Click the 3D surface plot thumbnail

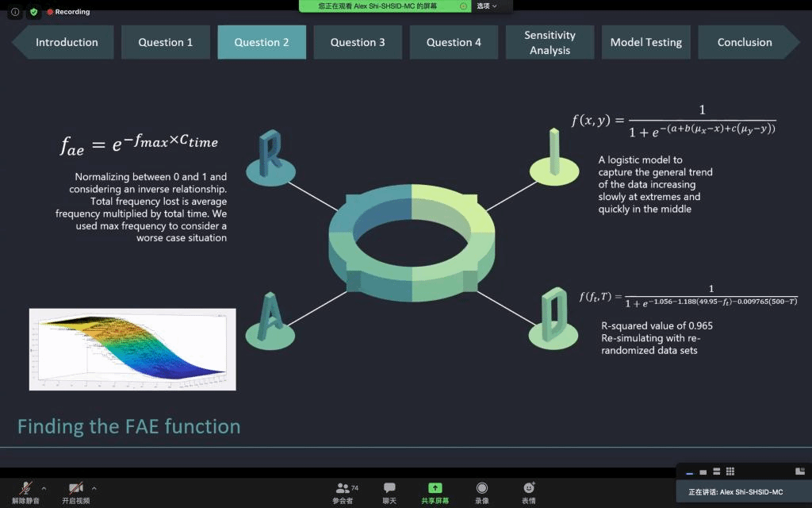coord(132,349)
